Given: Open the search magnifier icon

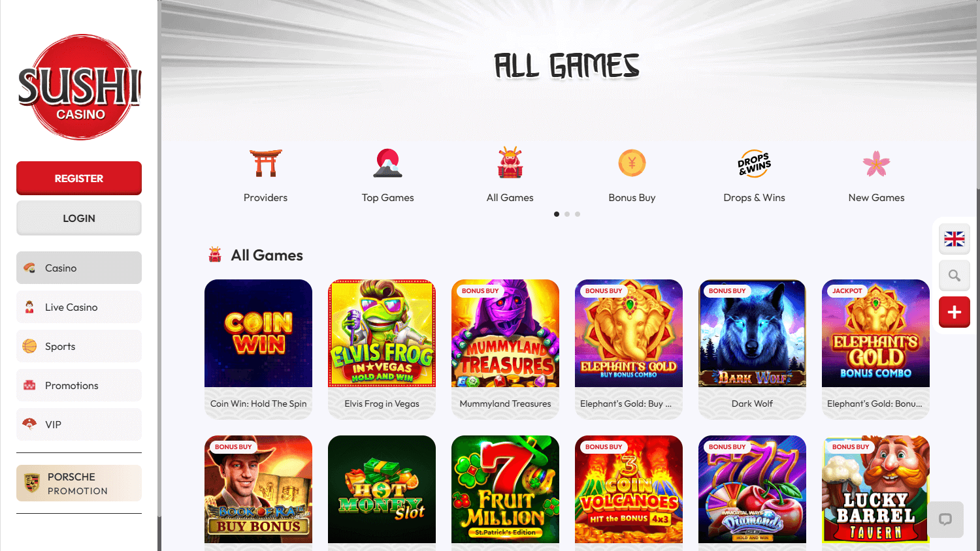Looking at the screenshot, I should (x=955, y=275).
